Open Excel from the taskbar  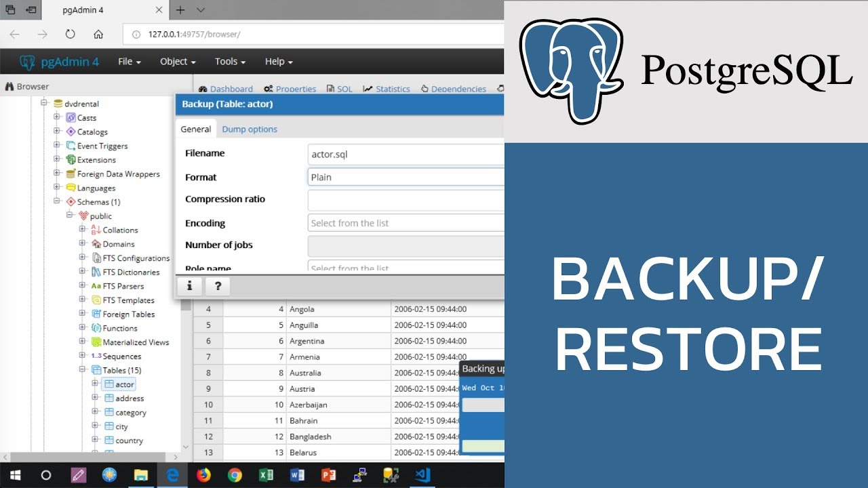coord(266,475)
